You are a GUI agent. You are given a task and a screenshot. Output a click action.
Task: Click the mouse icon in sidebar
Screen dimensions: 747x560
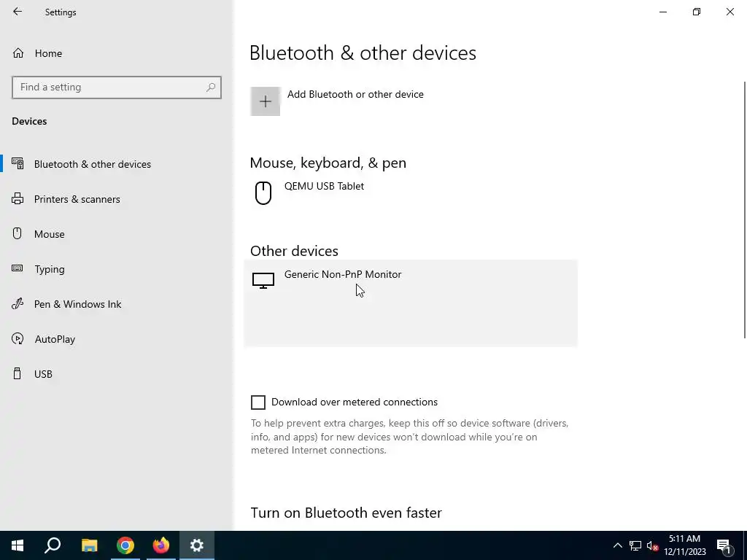click(x=18, y=233)
